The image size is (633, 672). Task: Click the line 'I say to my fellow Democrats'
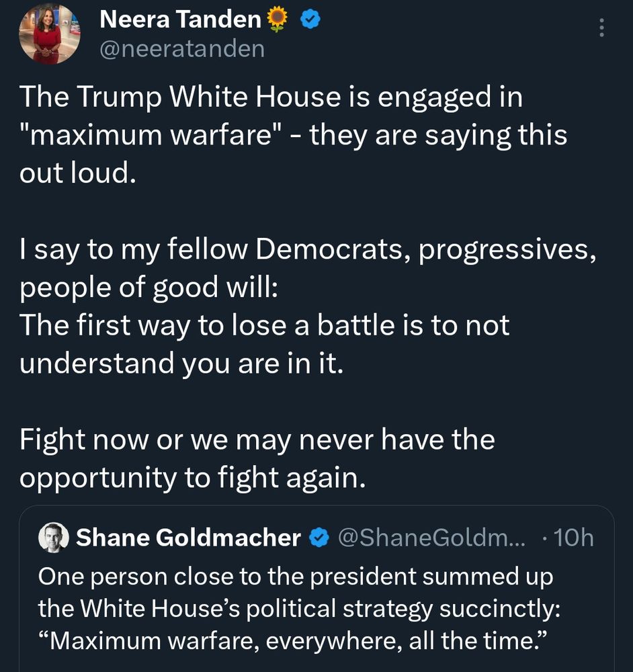pos(308,249)
